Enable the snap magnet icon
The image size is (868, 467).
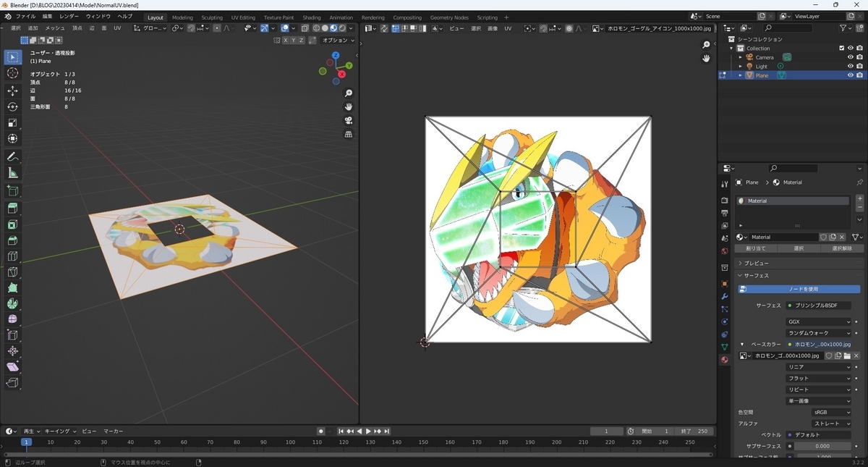(191, 28)
